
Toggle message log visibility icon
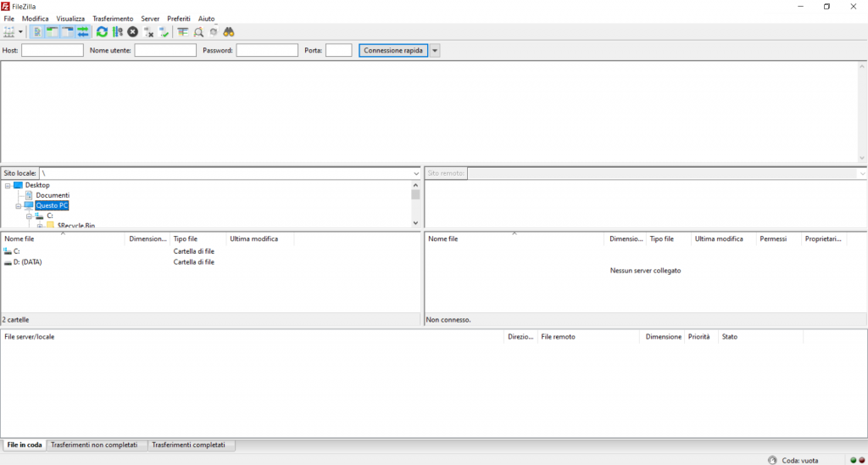(37, 32)
